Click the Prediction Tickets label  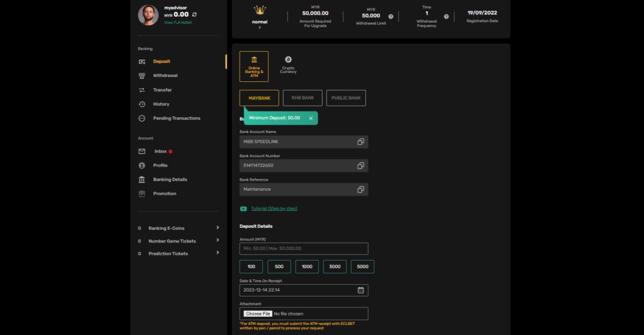click(168, 254)
